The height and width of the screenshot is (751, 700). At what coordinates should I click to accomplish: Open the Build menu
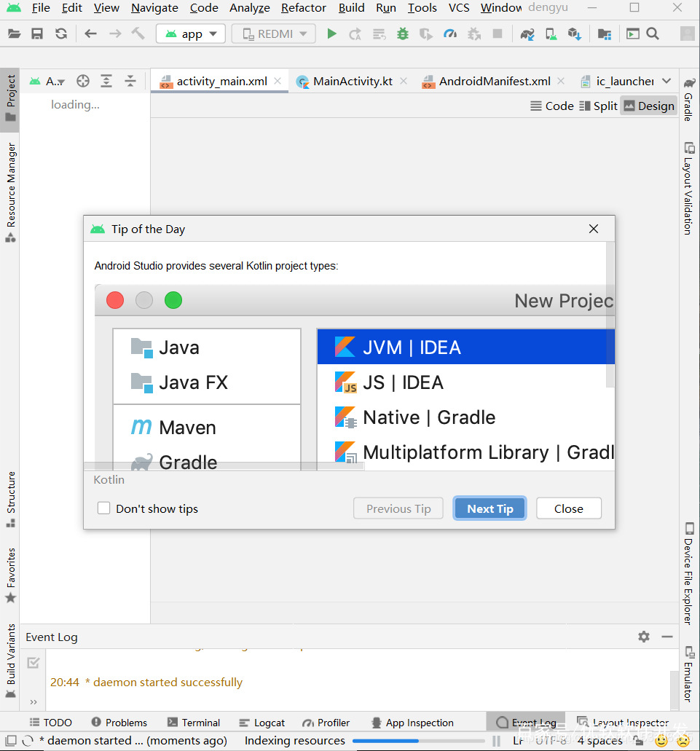351,8
